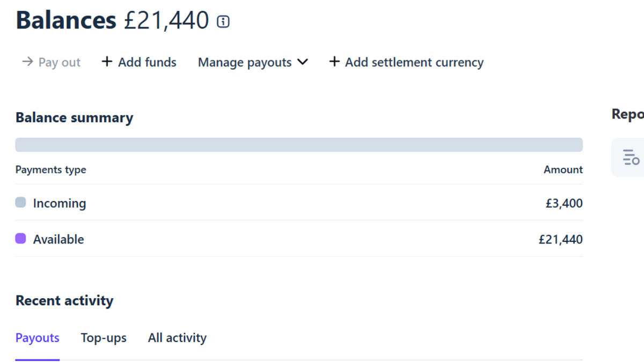Click the purple Available legend swatch
The height and width of the screenshot is (362, 644).
20,239
